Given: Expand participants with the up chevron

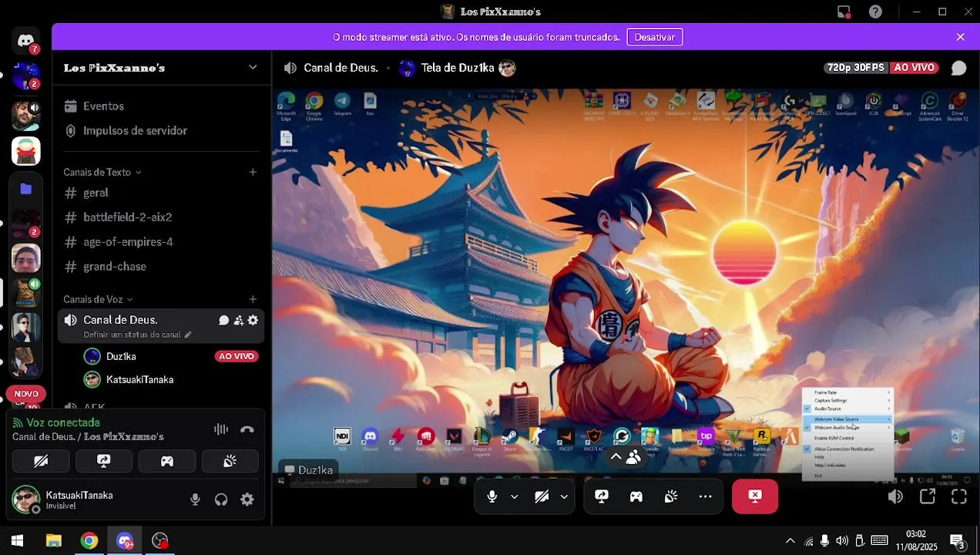Looking at the screenshot, I should (x=616, y=457).
